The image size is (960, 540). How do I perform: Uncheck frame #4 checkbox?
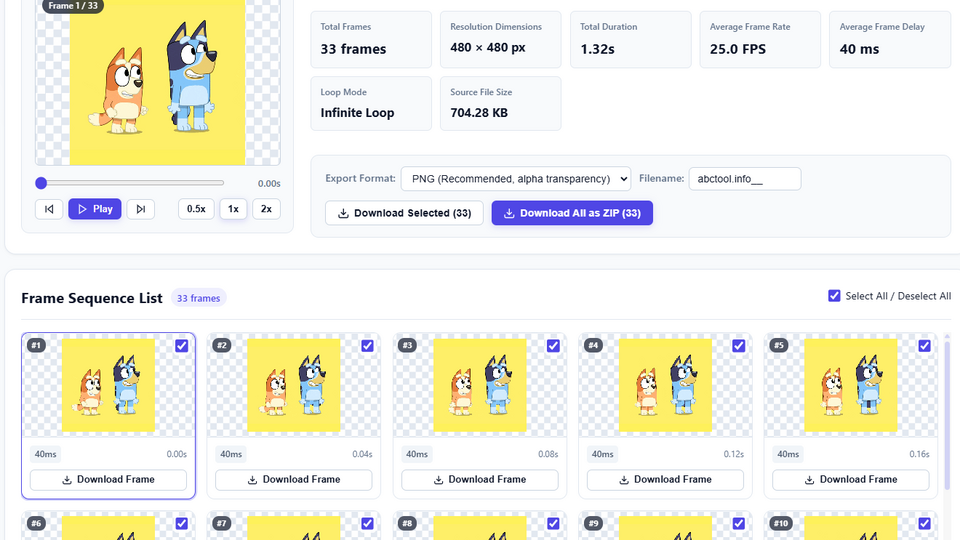tap(739, 346)
